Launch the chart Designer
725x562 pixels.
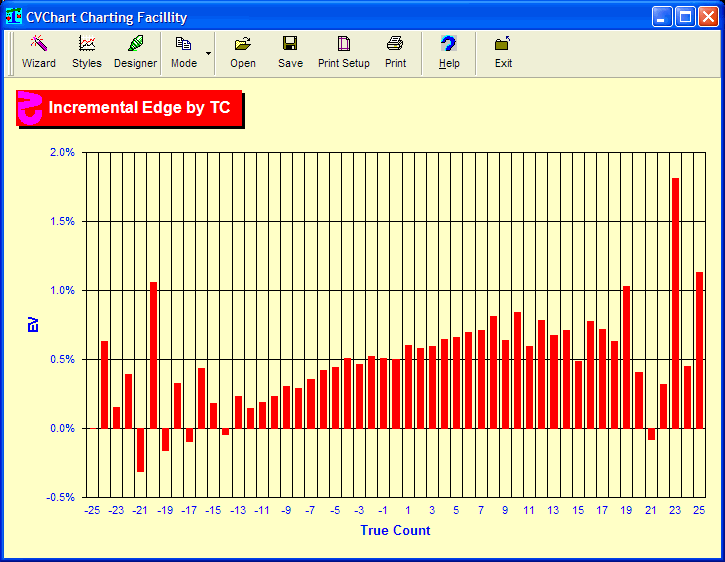pyautogui.click(x=135, y=52)
